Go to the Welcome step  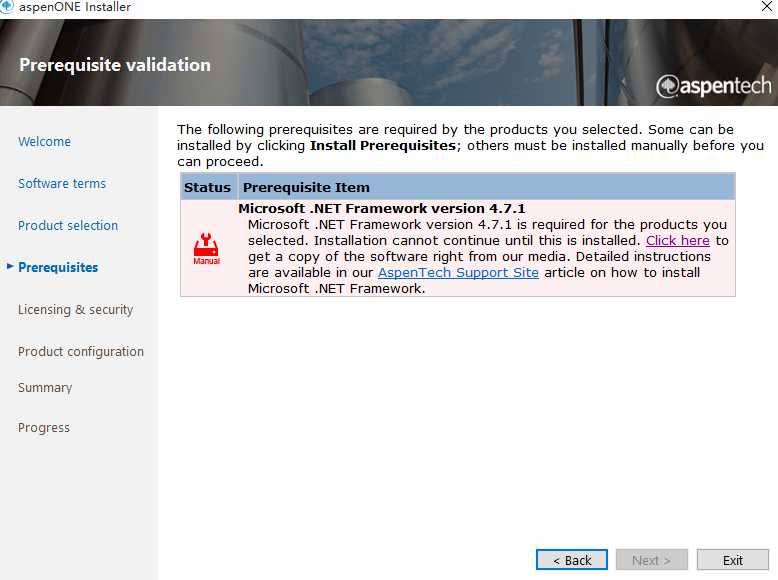pos(44,141)
